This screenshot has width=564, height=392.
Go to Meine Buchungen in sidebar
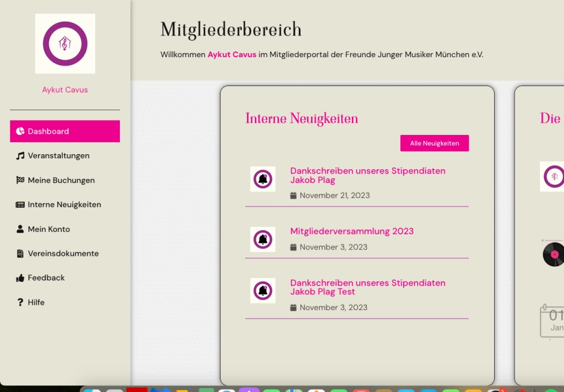tap(61, 180)
